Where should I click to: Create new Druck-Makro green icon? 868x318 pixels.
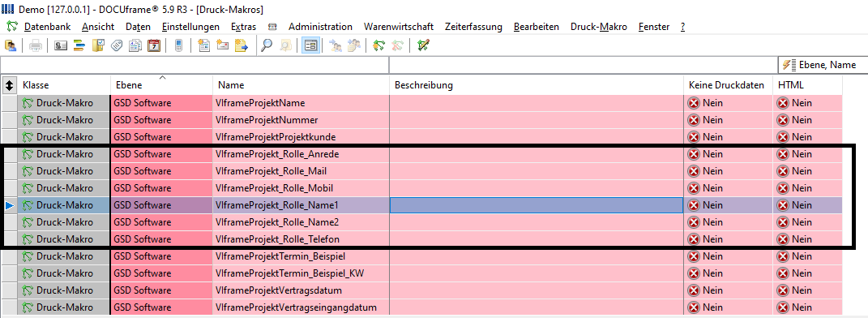pos(378,46)
